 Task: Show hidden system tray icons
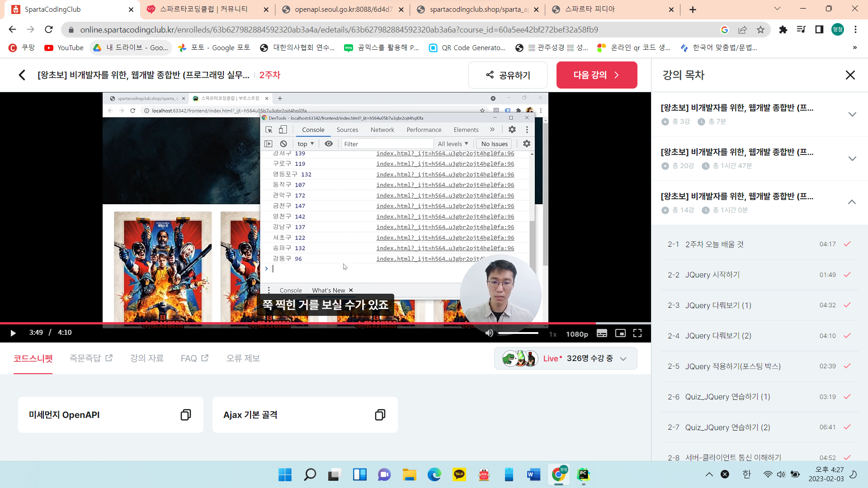pos(709,474)
